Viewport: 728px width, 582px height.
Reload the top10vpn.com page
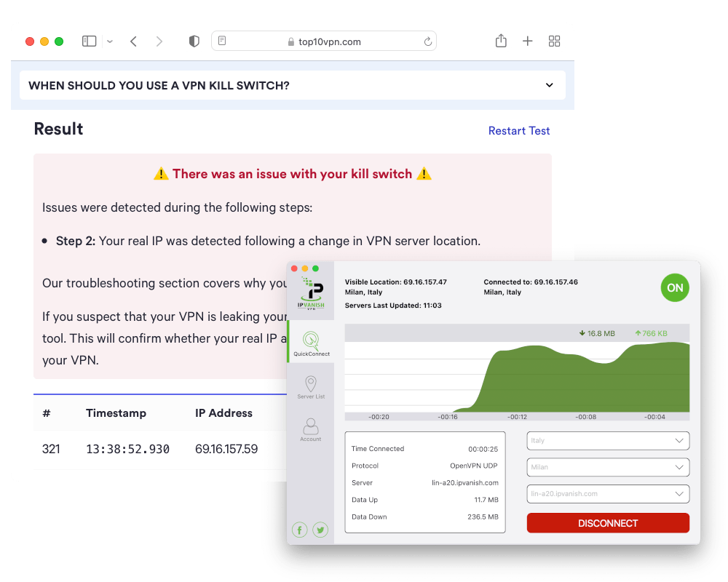click(428, 41)
